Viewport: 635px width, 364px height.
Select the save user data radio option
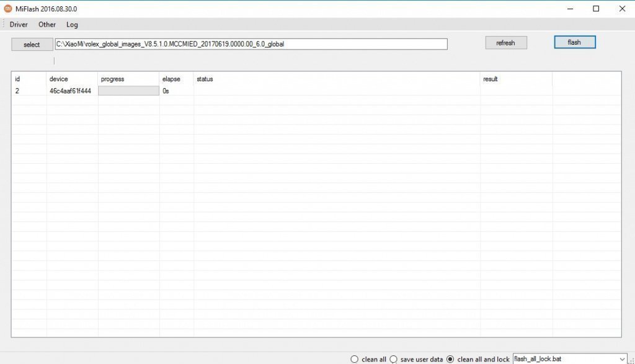point(416,359)
